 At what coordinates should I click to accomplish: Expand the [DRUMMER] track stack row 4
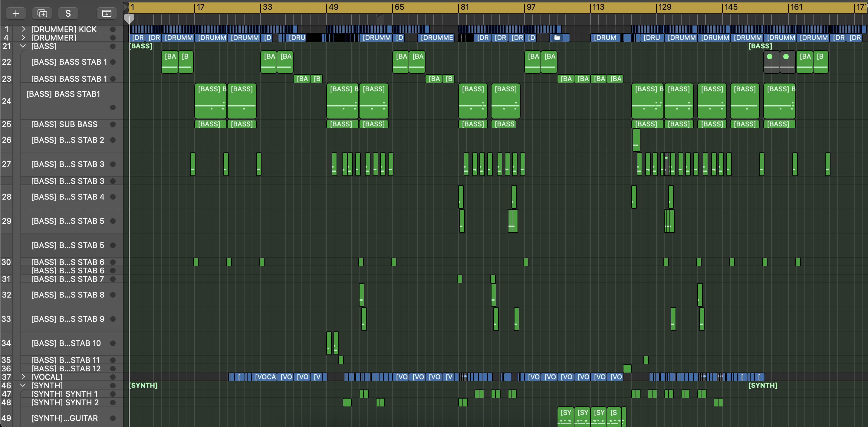(23, 37)
